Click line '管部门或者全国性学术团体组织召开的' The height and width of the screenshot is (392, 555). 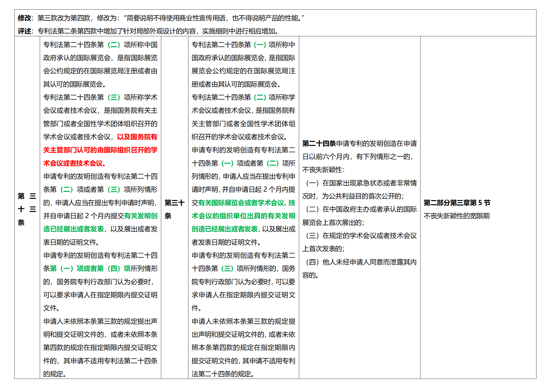tap(100, 124)
